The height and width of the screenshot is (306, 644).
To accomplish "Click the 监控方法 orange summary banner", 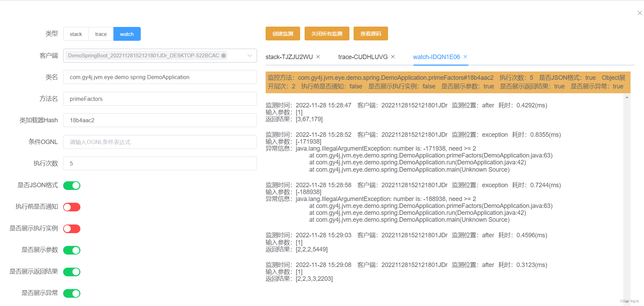I will click(448, 82).
